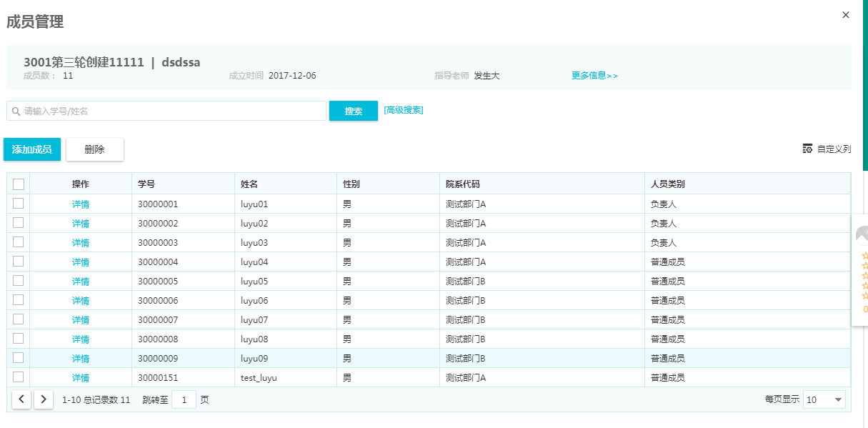Check the row checkbox for luyu08
The image size is (868, 428).
19,339
